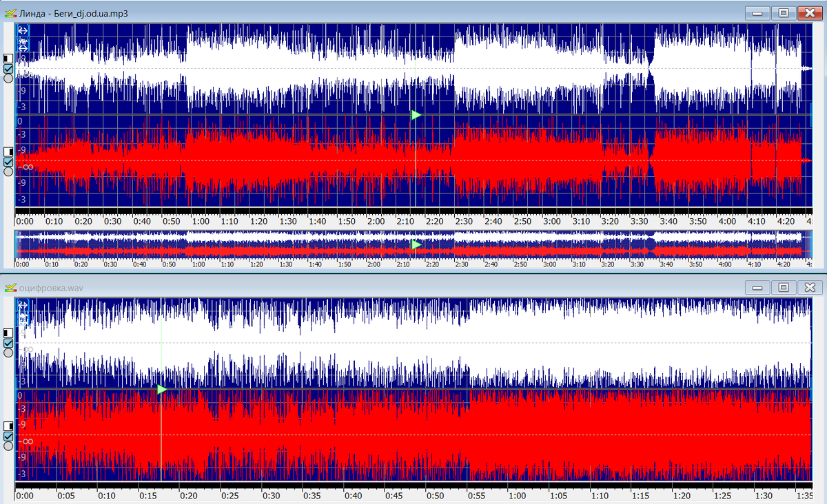Click green play cursor marker in mp3 waveform
Screen dimensions: 827x504
point(416,114)
